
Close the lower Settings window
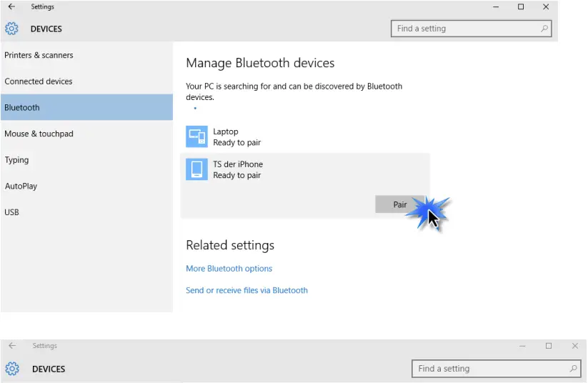pyautogui.click(x=575, y=346)
